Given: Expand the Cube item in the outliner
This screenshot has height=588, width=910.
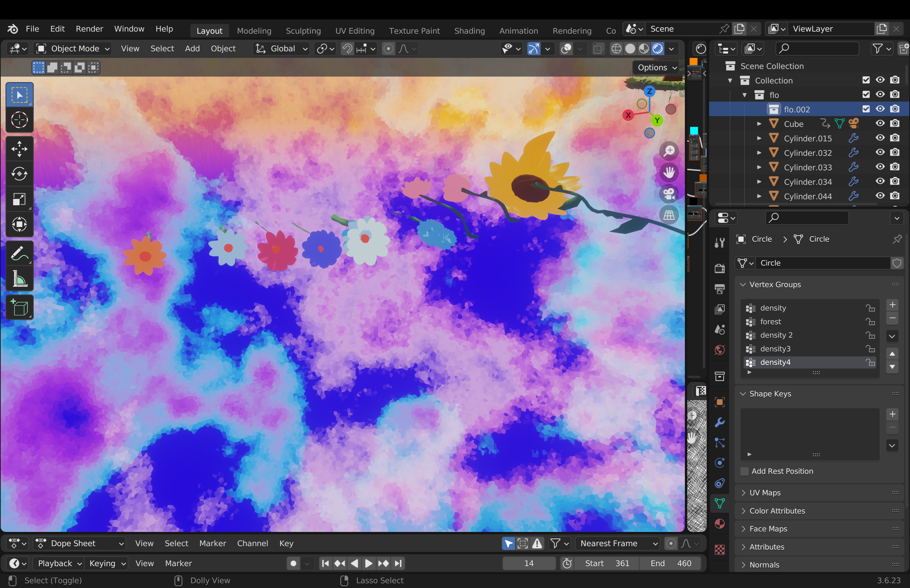Looking at the screenshot, I should [759, 124].
